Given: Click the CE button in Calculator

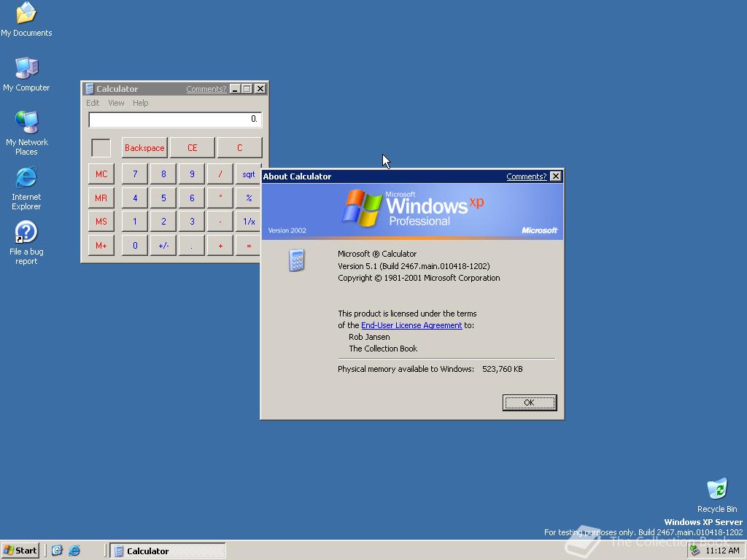Looking at the screenshot, I should coord(192,147).
